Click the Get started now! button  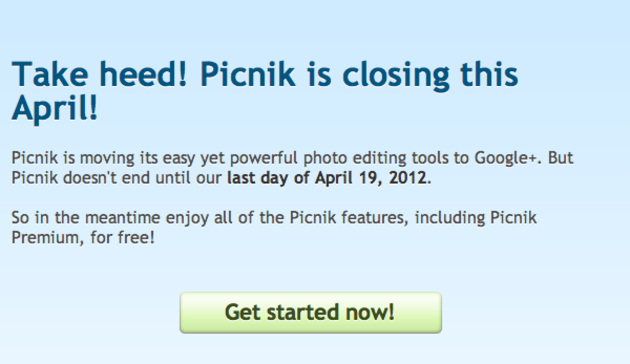[x=310, y=312]
